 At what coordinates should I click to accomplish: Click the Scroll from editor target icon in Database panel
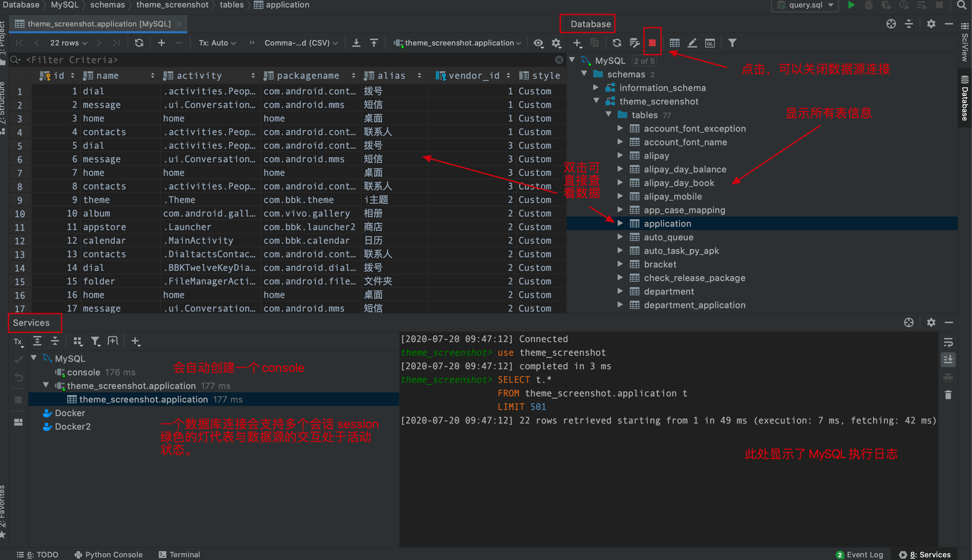click(x=891, y=24)
